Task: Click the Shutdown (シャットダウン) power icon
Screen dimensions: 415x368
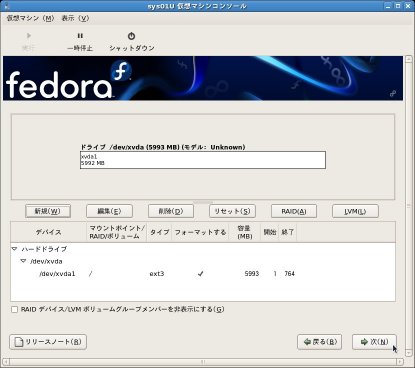Action: pos(131,36)
